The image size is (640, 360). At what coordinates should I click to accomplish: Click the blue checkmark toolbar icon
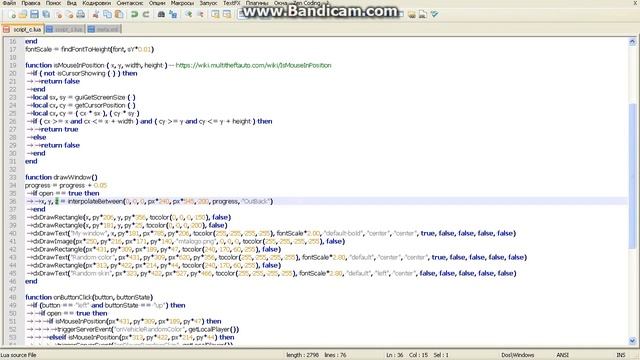tap(435, 15)
